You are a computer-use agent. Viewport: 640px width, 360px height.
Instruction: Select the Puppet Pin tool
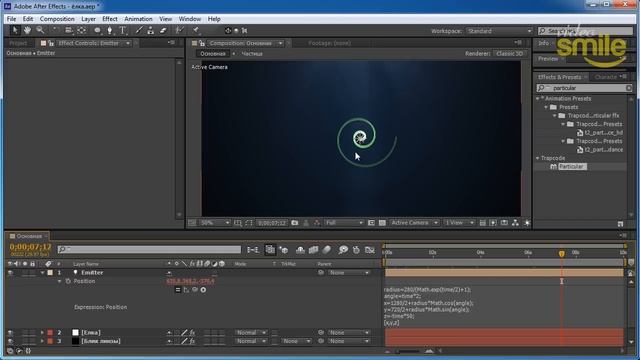pos(196,30)
